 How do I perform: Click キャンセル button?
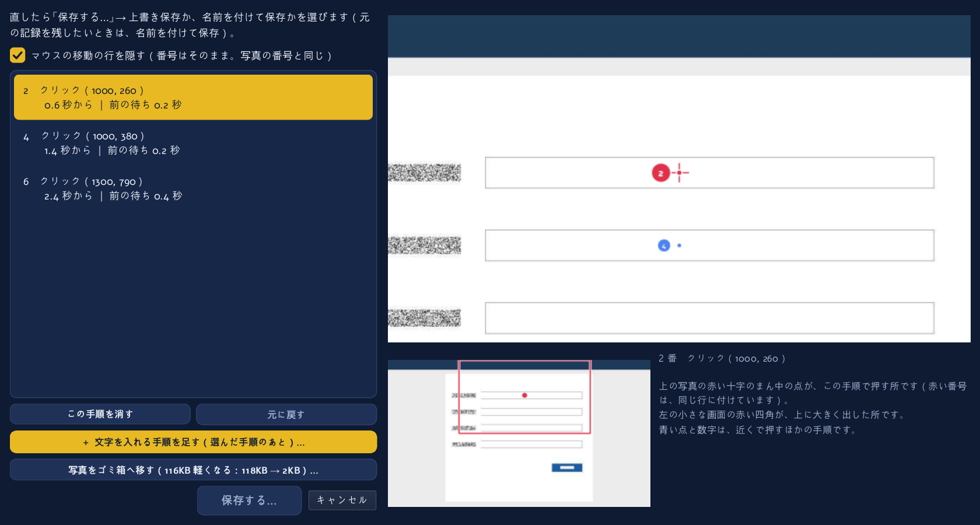click(342, 500)
